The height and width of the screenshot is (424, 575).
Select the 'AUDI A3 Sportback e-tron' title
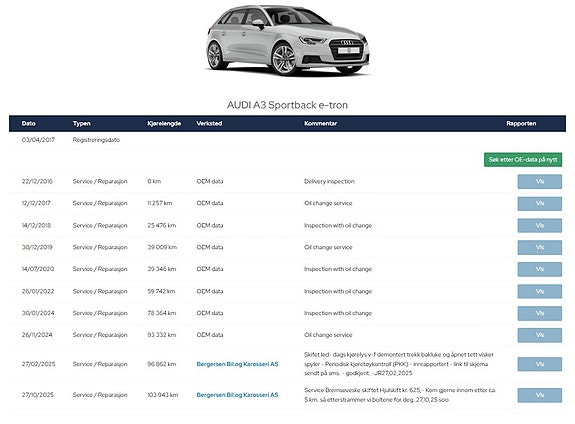[287, 105]
